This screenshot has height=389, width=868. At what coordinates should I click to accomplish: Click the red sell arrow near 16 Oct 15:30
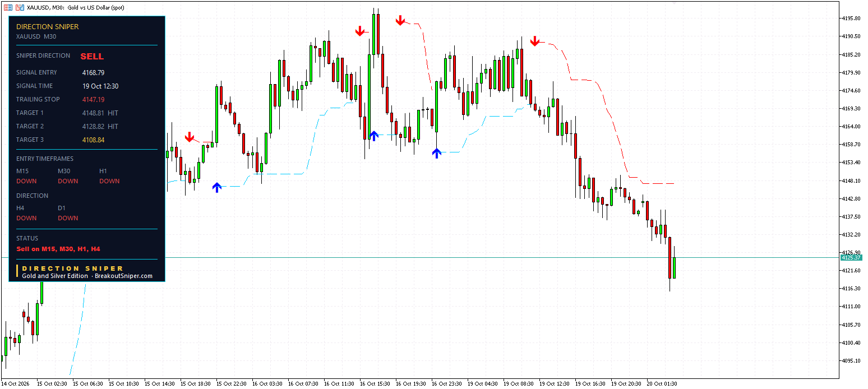(360, 31)
